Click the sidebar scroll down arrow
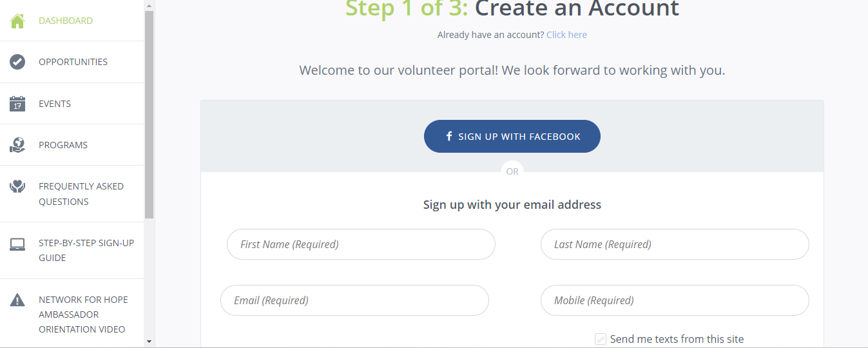Viewport: 868px width, 348px height. (x=149, y=342)
